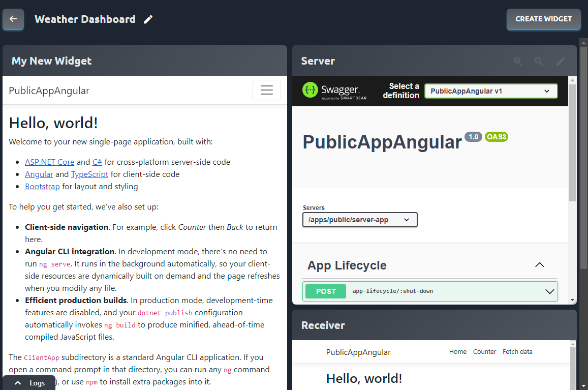588x390 pixels.
Task: Go to Home in the Receiver navbar
Action: (x=457, y=352)
